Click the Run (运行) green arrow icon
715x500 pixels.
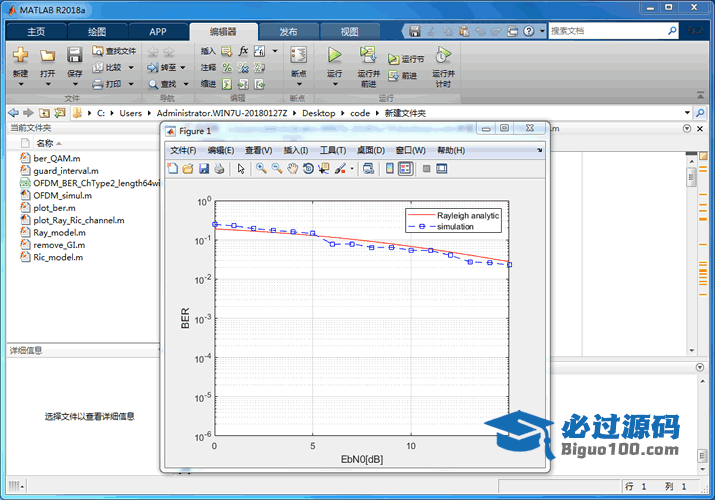[x=334, y=55]
